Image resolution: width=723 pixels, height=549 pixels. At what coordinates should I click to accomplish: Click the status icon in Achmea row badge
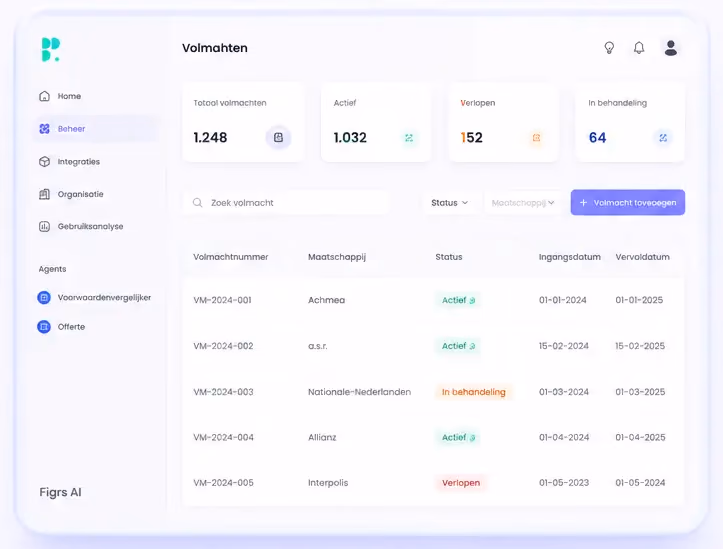tap(472, 301)
